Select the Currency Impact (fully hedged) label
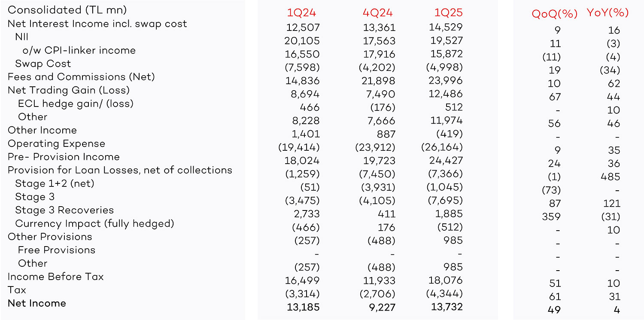The width and height of the screenshot is (644, 320). (x=94, y=224)
